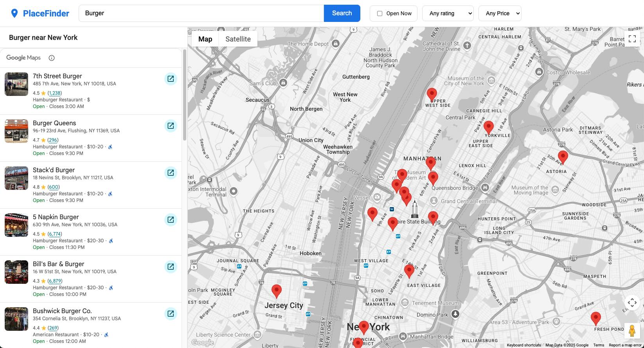Open Bill's Bar & Burger external link
This screenshot has width=644, height=348.
coord(171,267)
